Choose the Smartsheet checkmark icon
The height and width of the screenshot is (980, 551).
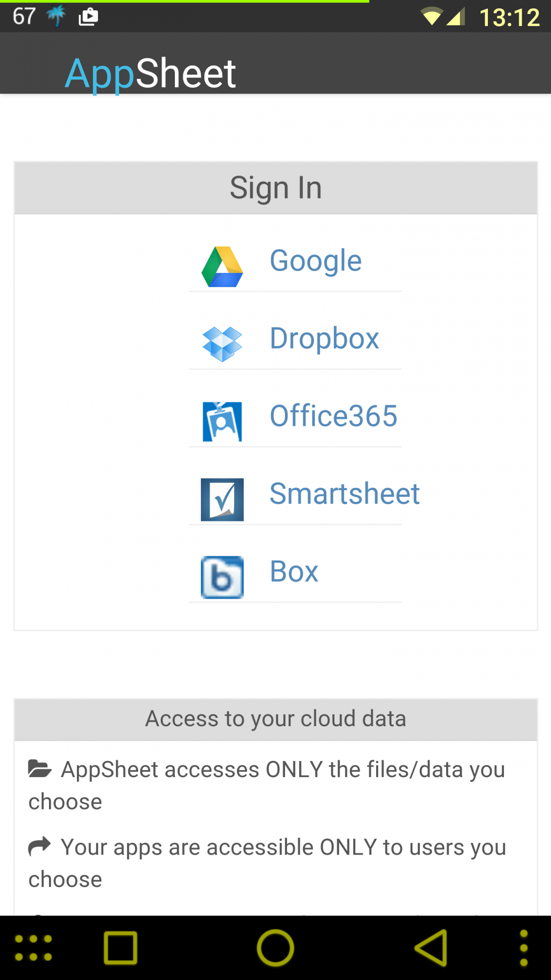click(x=222, y=499)
